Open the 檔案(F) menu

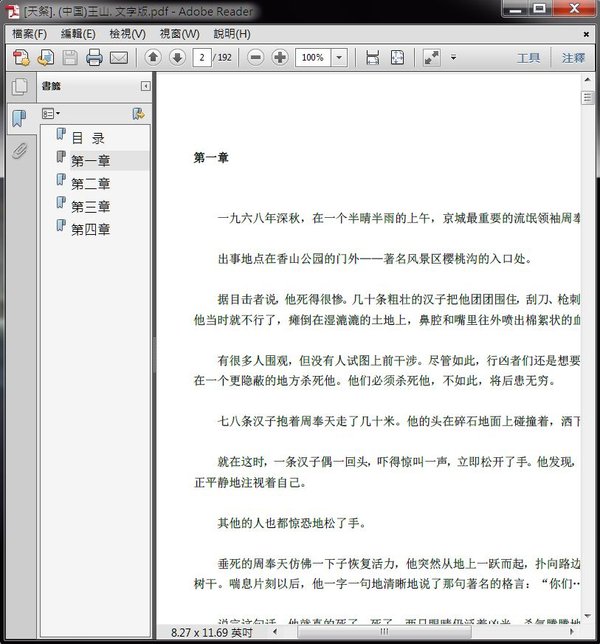click(x=30, y=34)
